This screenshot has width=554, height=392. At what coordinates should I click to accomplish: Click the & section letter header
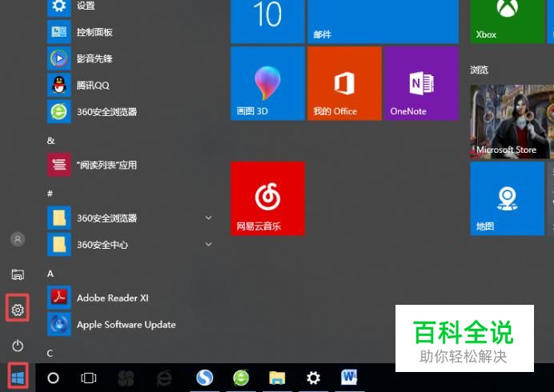51,141
